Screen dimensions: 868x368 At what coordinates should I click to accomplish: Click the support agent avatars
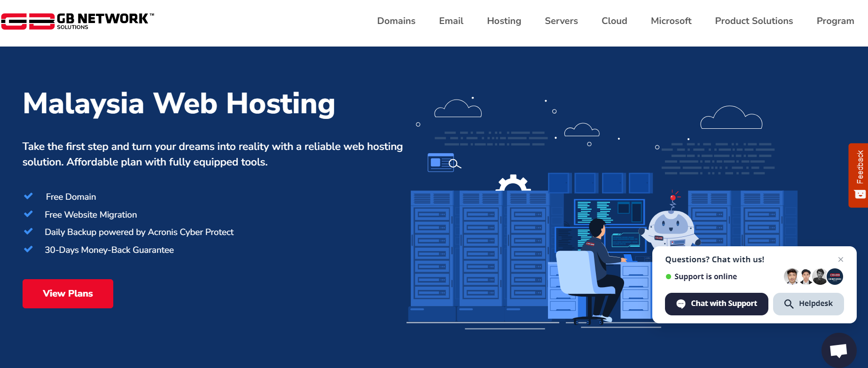coord(813,276)
